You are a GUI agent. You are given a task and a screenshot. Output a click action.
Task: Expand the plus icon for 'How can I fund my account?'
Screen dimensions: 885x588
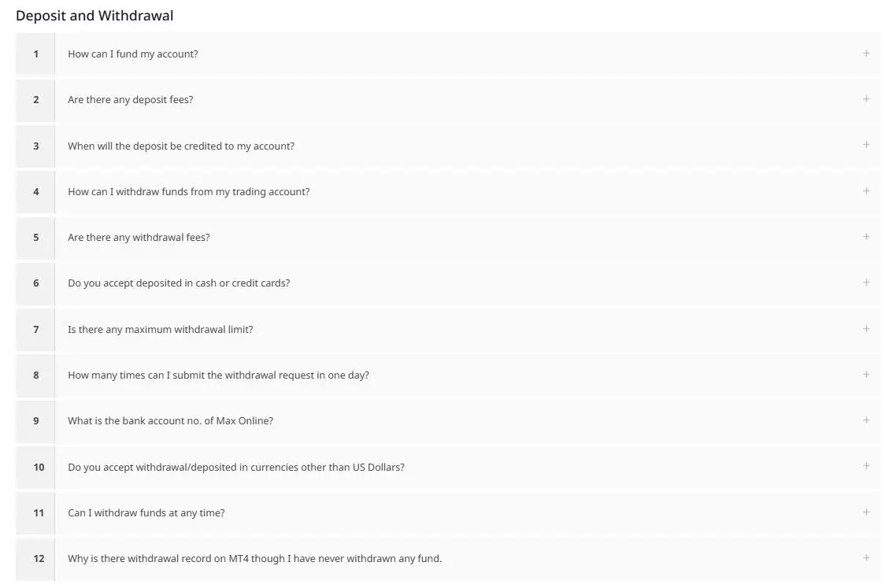pyautogui.click(x=866, y=54)
